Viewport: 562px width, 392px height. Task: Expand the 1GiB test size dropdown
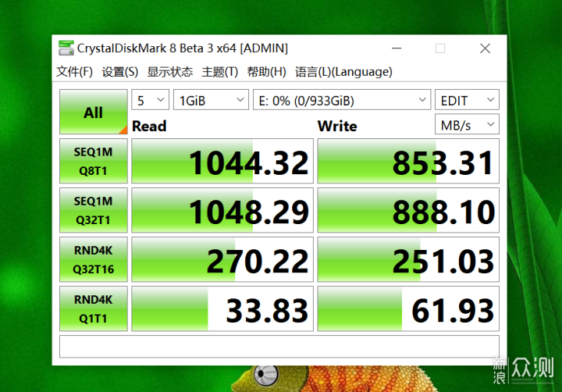pos(211,100)
